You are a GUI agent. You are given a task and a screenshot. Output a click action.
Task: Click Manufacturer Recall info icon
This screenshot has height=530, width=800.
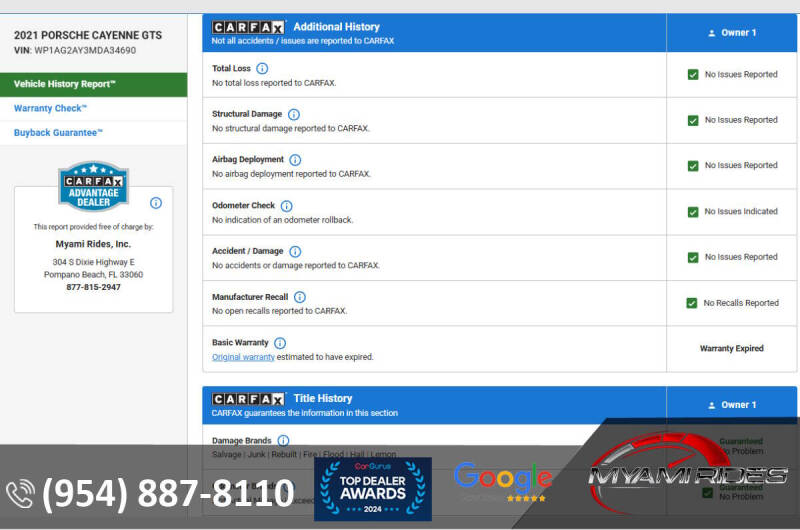click(300, 297)
